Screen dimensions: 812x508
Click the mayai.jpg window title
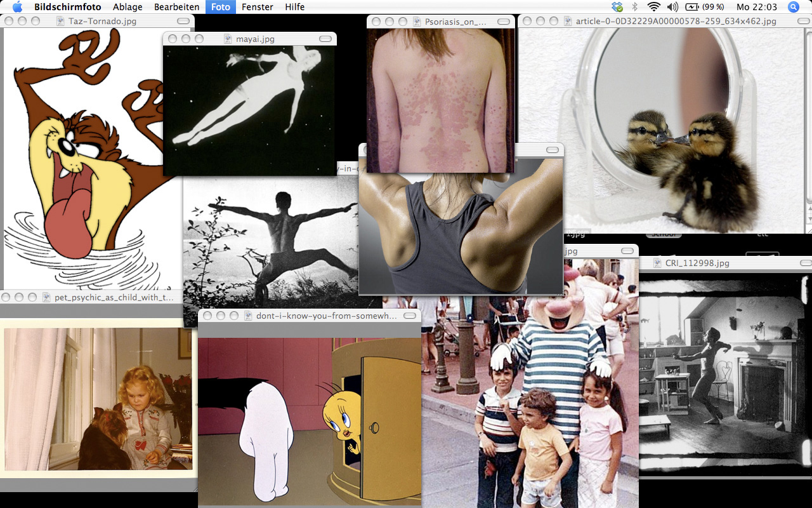(256, 39)
